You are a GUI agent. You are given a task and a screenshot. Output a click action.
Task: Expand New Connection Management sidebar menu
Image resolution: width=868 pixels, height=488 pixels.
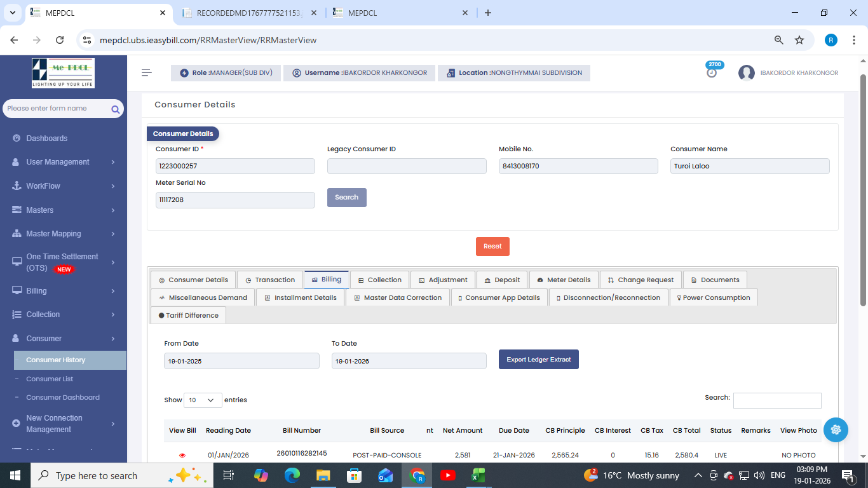[x=64, y=424]
